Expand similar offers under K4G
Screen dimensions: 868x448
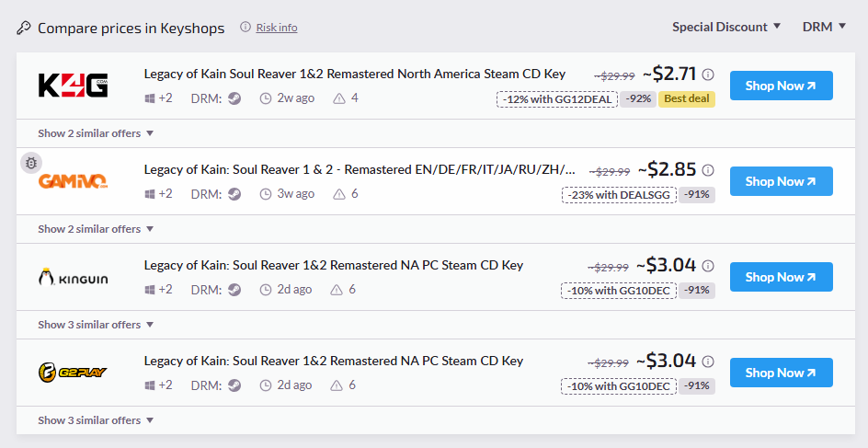pyautogui.click(x=96, y=133)
